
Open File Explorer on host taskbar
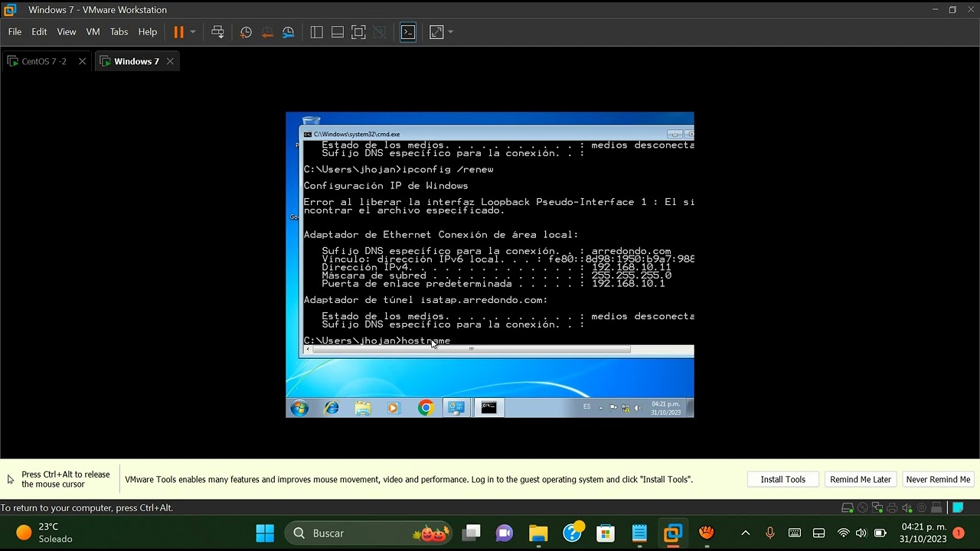tap(538, 533)
